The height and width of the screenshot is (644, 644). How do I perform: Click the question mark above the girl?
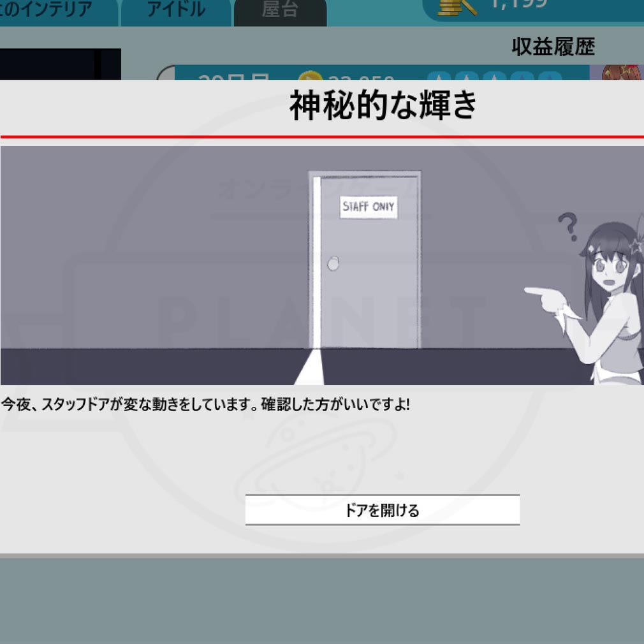566,227
